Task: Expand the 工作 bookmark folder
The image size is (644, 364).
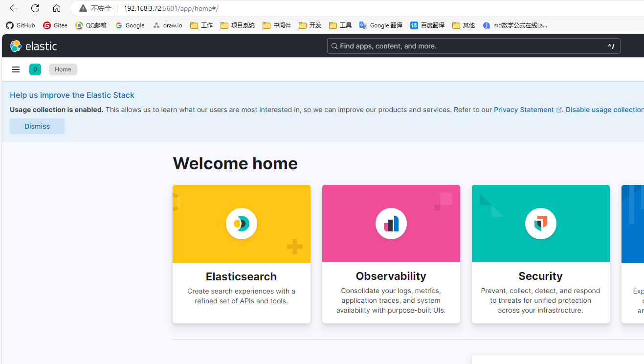Action: pos(201,25)
